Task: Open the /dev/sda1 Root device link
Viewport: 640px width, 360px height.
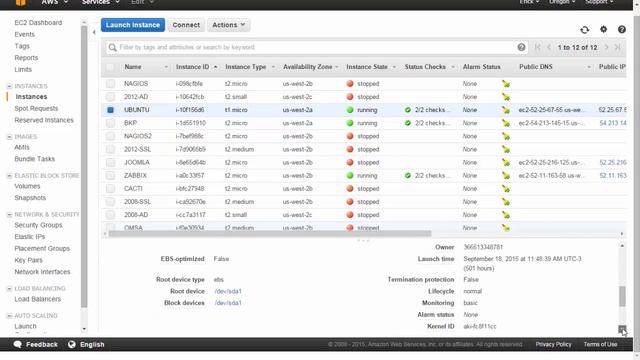Action: [228, 291]
